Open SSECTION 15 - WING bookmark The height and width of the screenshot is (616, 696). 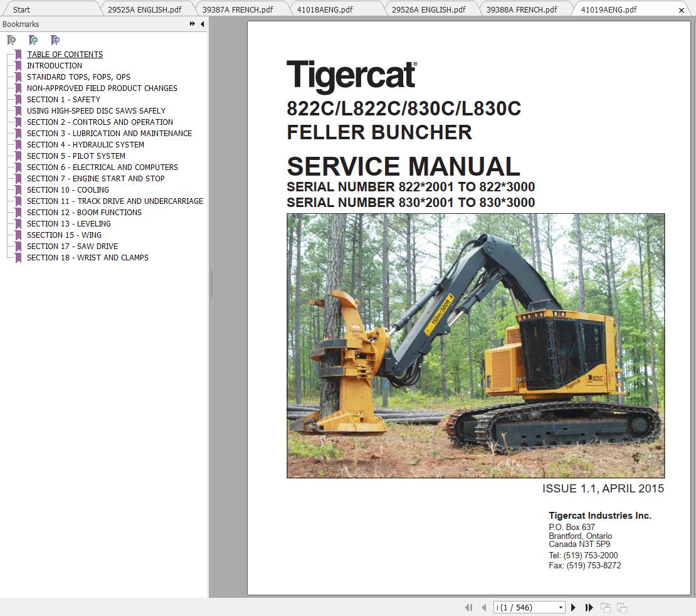pos(64,235)
